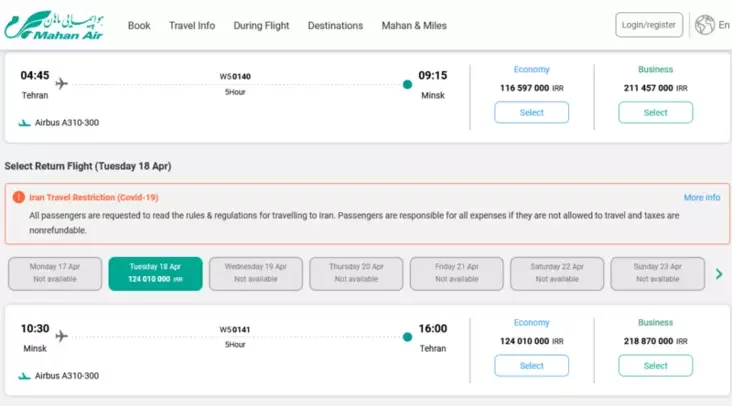Image resolution: width=732 pixels, height=406 pixels.
Task: Open the Travel Info menu
Action: click(192, 26)
